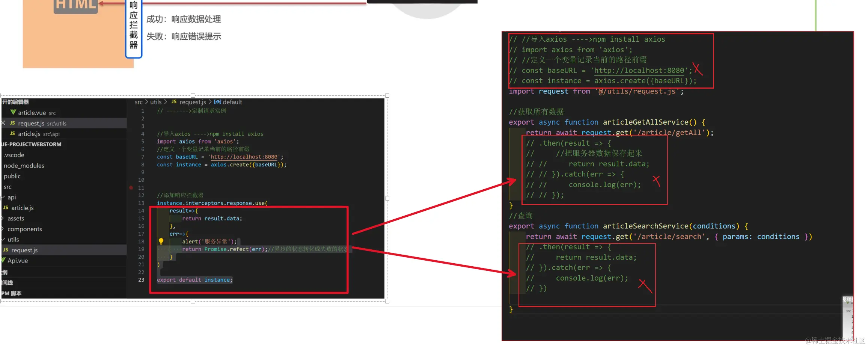The image size is (868, 347).
Task: Click line number 23 in the gutter
Action: pos(141,280)
